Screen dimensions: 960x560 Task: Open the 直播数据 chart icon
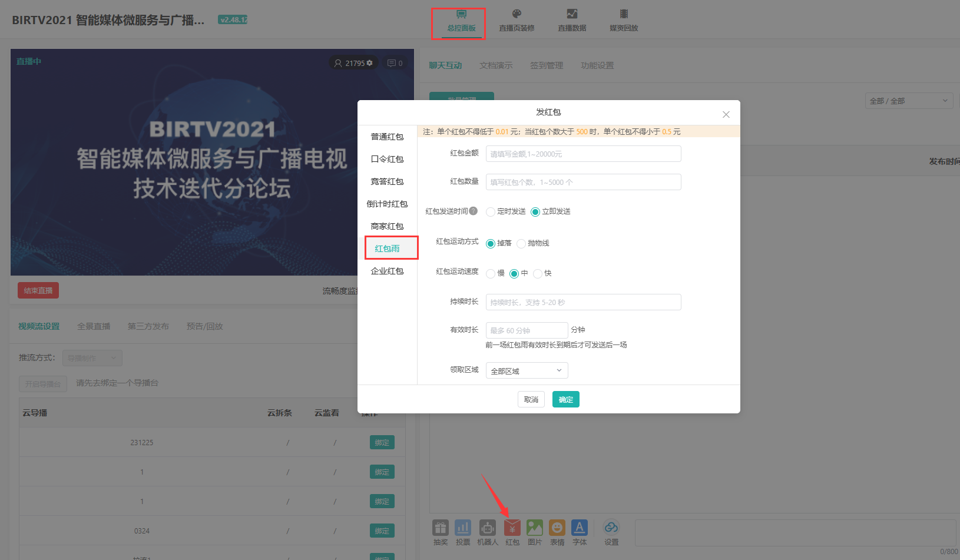click(572, 14)
